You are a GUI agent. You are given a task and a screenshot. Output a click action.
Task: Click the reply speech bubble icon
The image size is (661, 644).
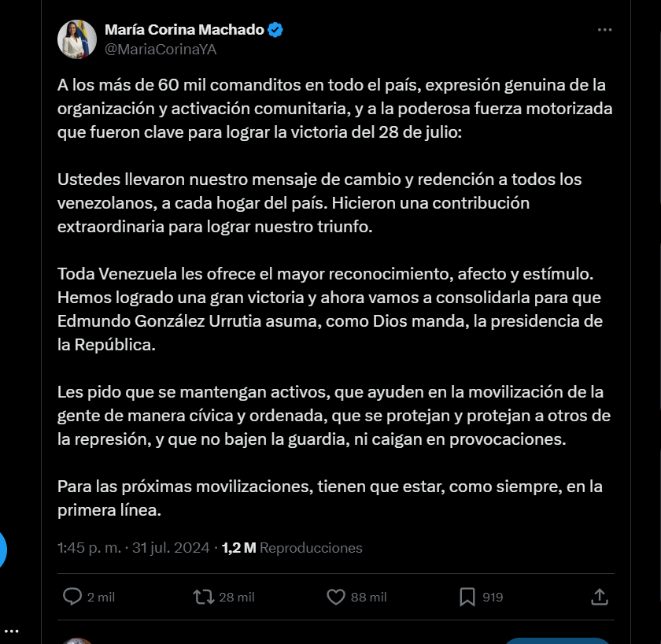click(72, 597)
